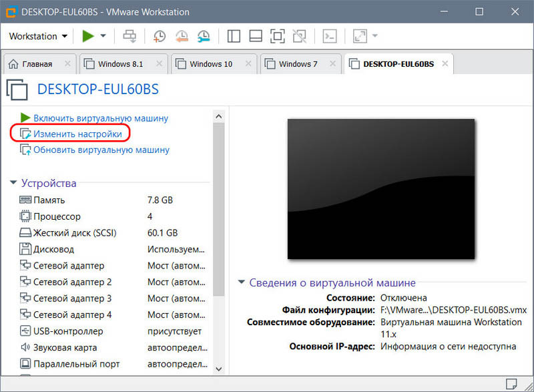
Task: Click the speaker icon beside Звуковая карта
Action: [25, 347]
